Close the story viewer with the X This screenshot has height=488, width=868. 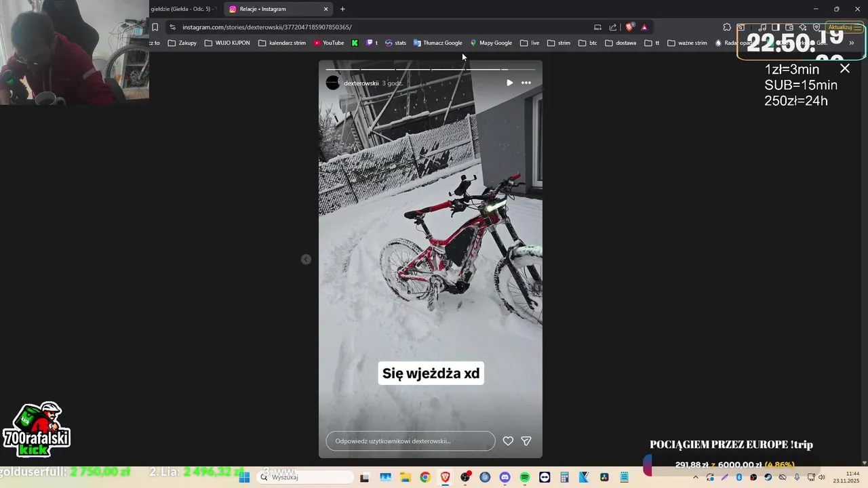point(845,68)
